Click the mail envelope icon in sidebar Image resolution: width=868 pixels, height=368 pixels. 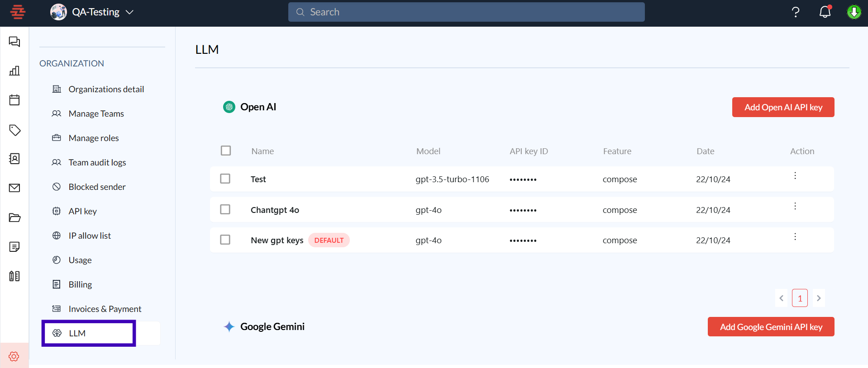click(14, 188)
